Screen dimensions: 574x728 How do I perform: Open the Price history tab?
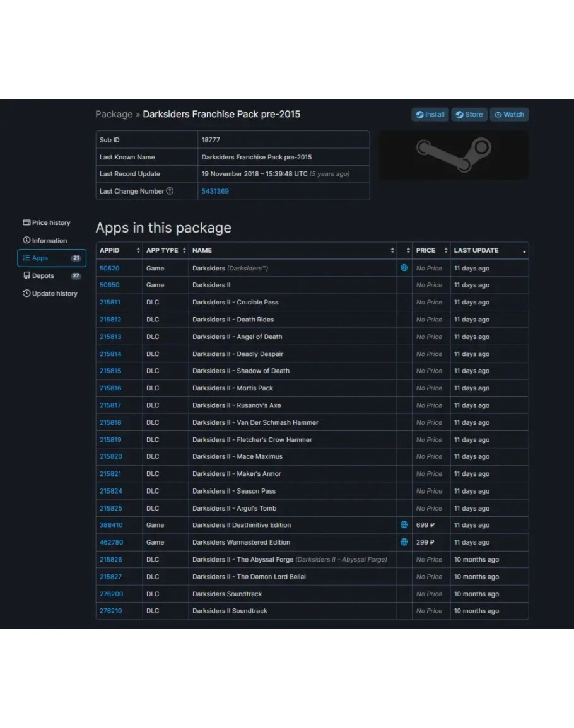pos(47,223)
